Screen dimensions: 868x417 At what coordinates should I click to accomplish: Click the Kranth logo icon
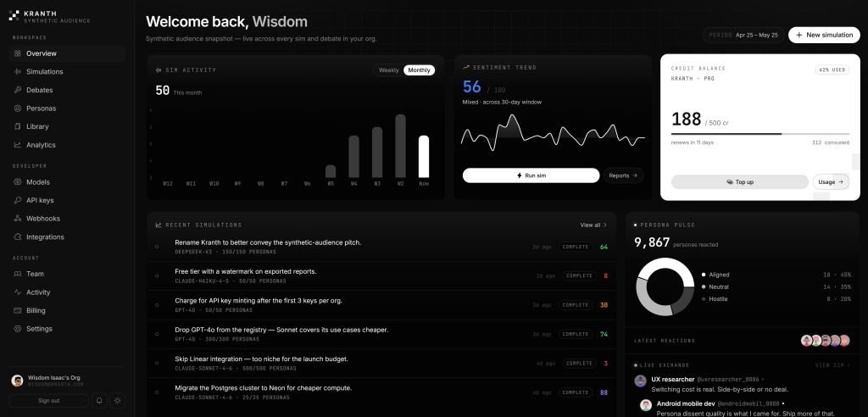tap(14, 15)
